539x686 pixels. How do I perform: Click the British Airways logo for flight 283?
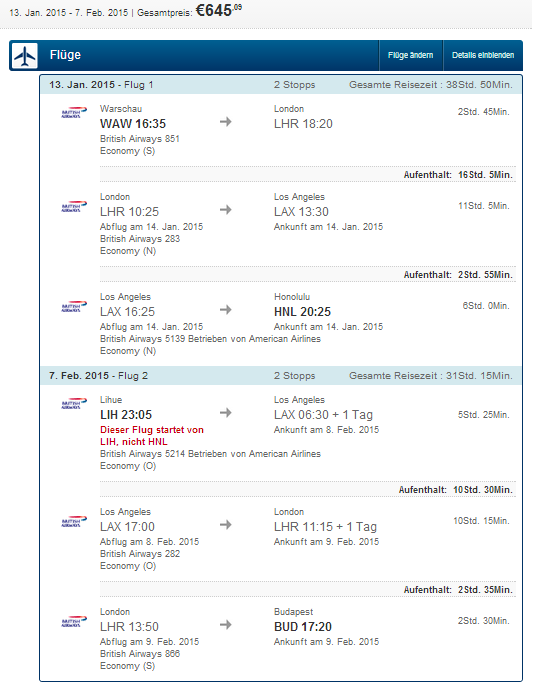tap(74, 207)
